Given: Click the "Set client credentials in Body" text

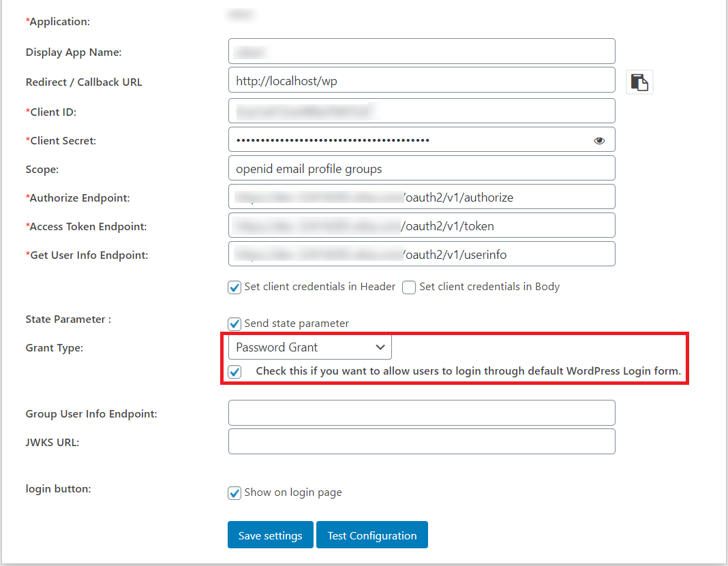Looking at the screenshot, I should coord(489,287).
